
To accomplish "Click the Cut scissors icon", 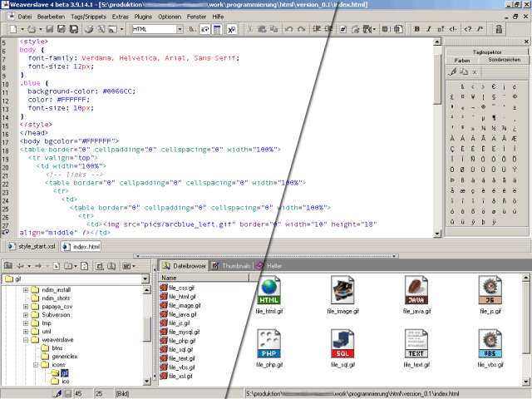I will [x=249, y=29].
